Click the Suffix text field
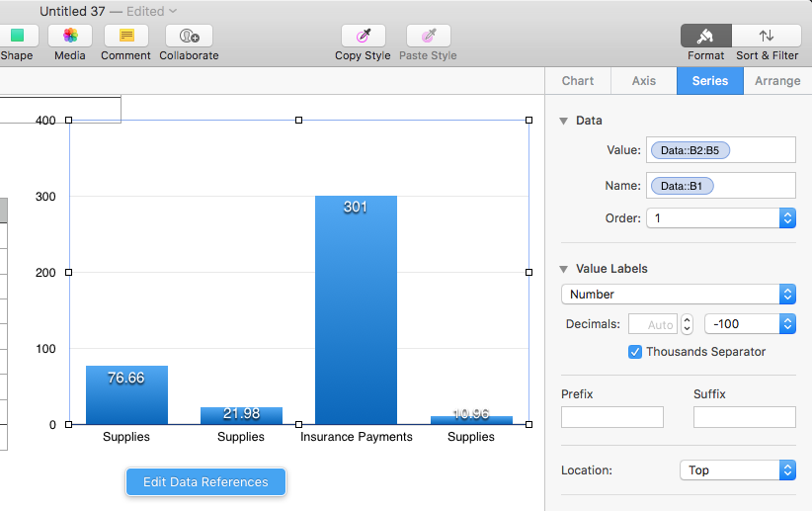Screen dimensions: 812x511 click(x=745, y=417)
